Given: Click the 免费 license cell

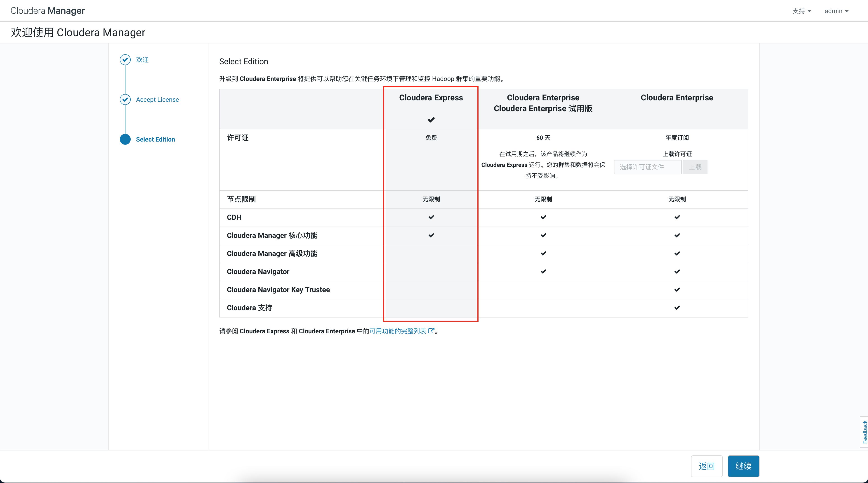Looking at the screenshot, I should pyautogui.click(x=431, y=137).
